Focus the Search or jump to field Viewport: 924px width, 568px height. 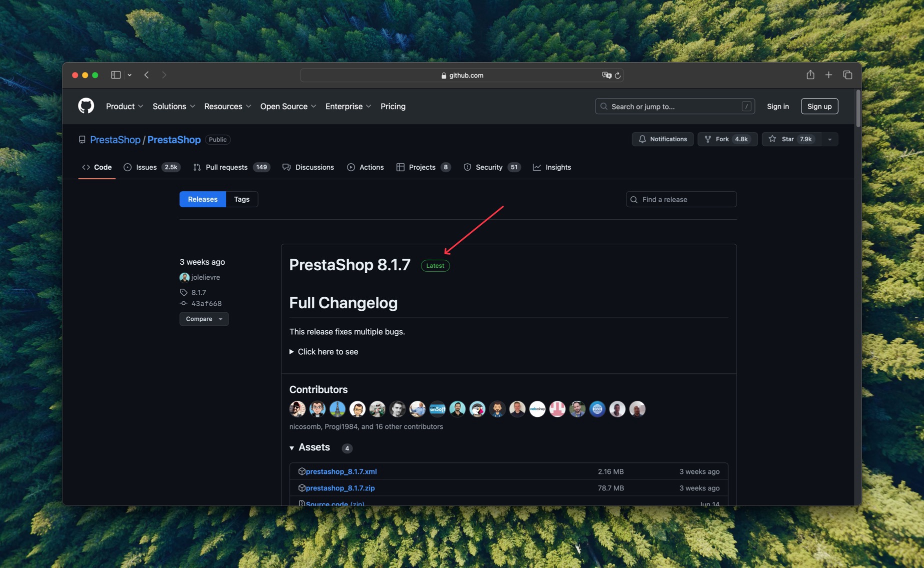tap(675, 106)
